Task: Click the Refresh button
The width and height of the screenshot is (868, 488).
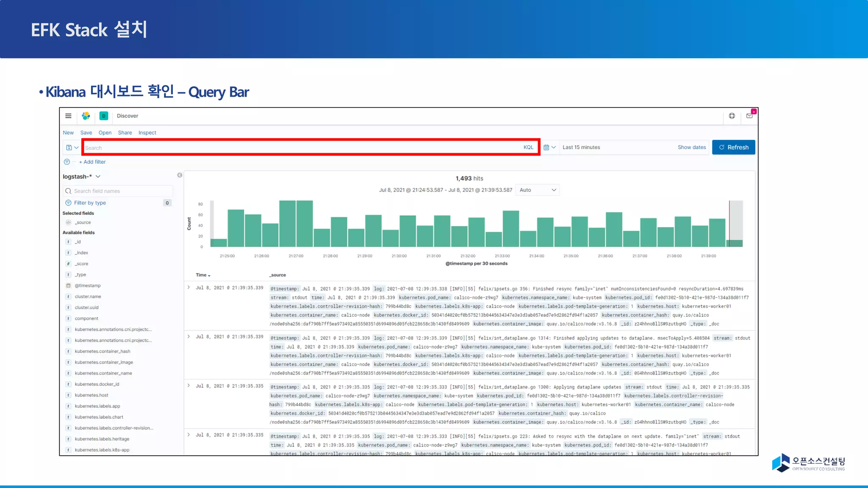Action: coord(733,147)
